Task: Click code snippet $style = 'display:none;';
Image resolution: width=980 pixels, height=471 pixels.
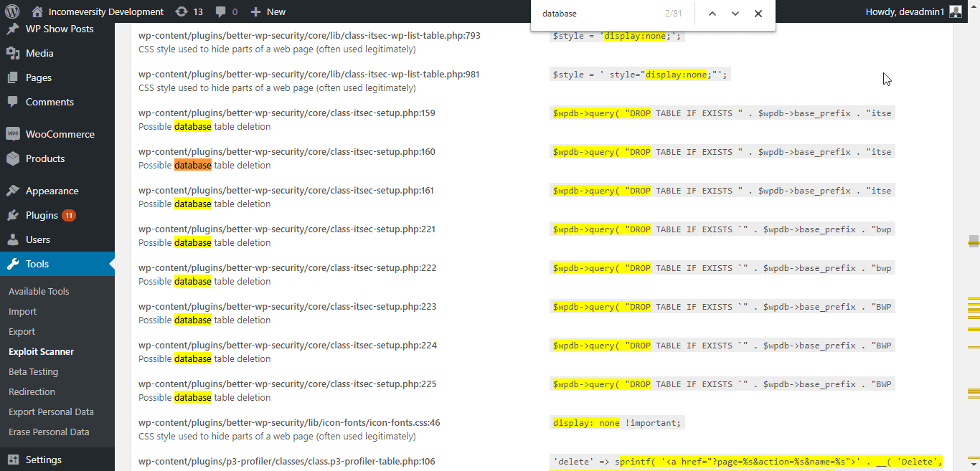Action: point(617,36)
